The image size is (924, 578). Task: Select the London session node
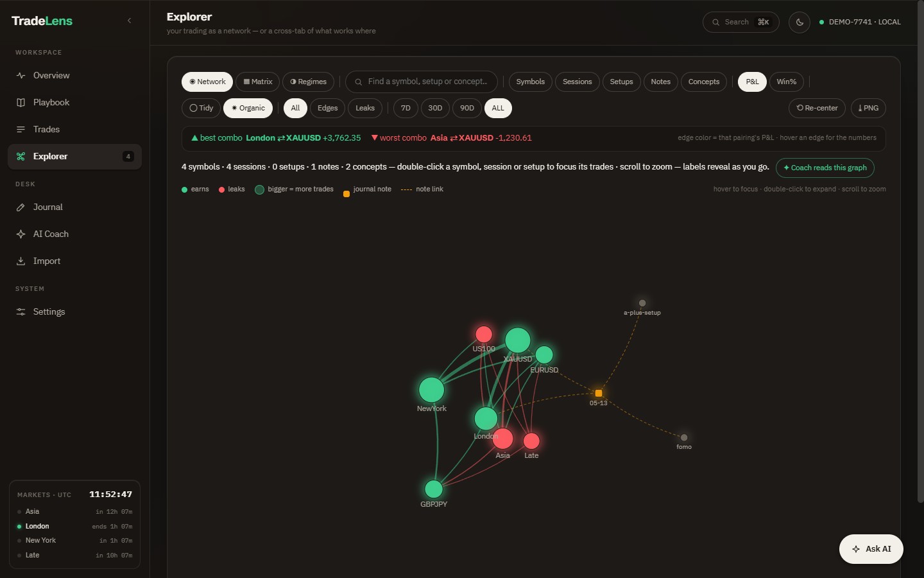point(486,419)
